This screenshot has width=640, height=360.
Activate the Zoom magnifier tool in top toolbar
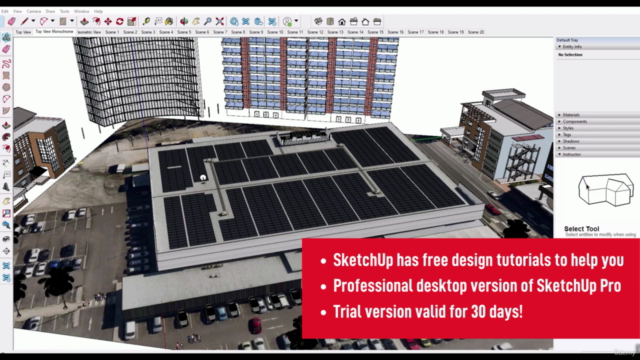208,21
